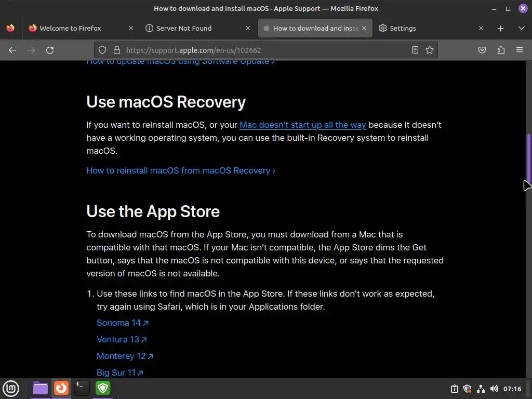Open the Linux Mint start menu
The height and width of the screenshot is (399, 532).
11,389
